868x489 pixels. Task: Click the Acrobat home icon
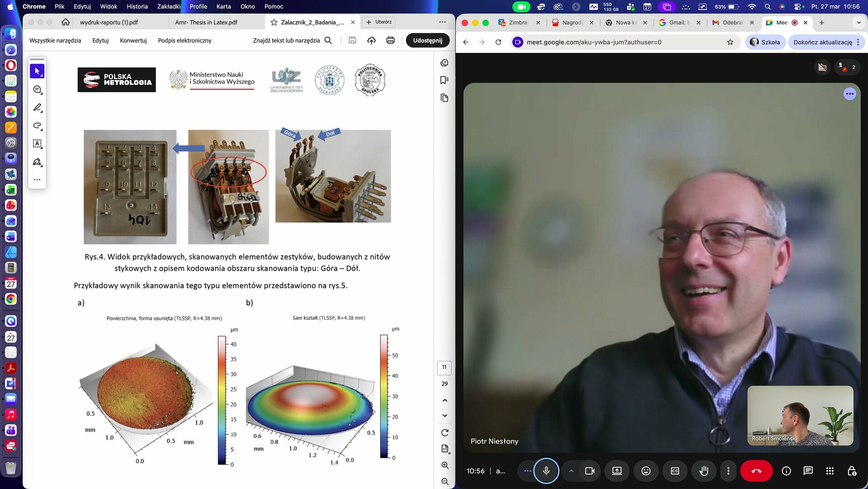pyautogui.click(x=66, y=22)
